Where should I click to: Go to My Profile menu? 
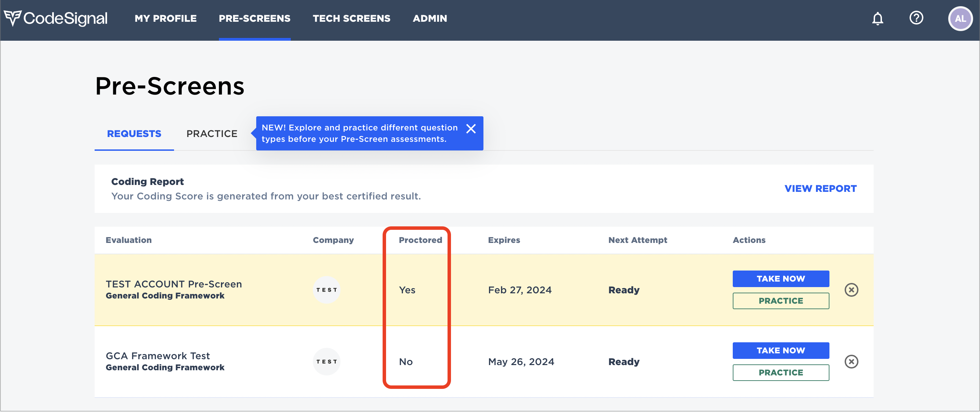165,18
